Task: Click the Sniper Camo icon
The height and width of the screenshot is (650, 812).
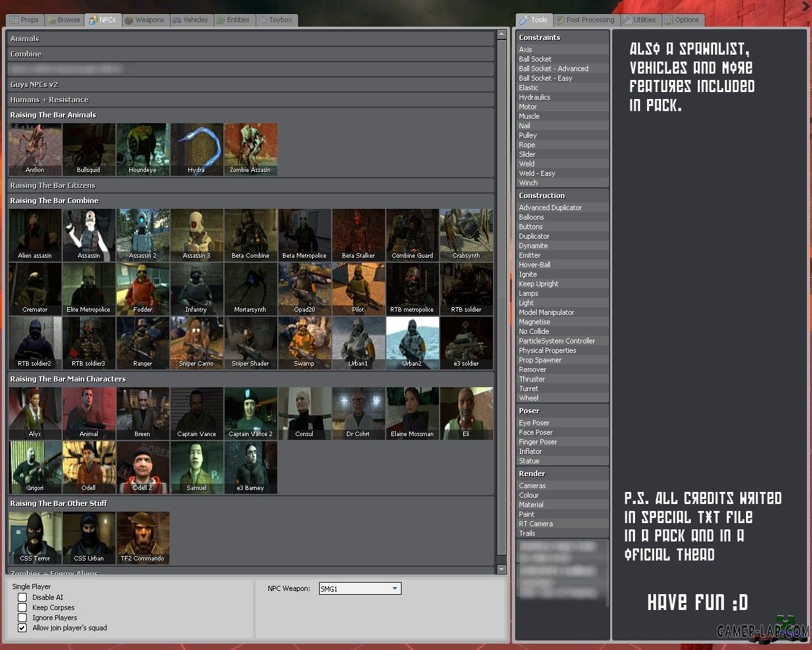Action: pos(197,343)
